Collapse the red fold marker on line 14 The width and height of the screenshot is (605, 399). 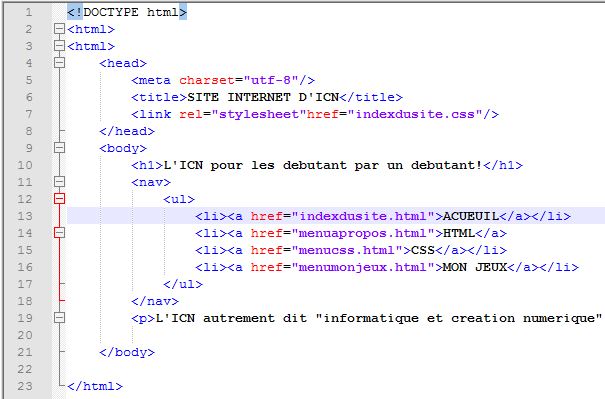click(59, 233)
